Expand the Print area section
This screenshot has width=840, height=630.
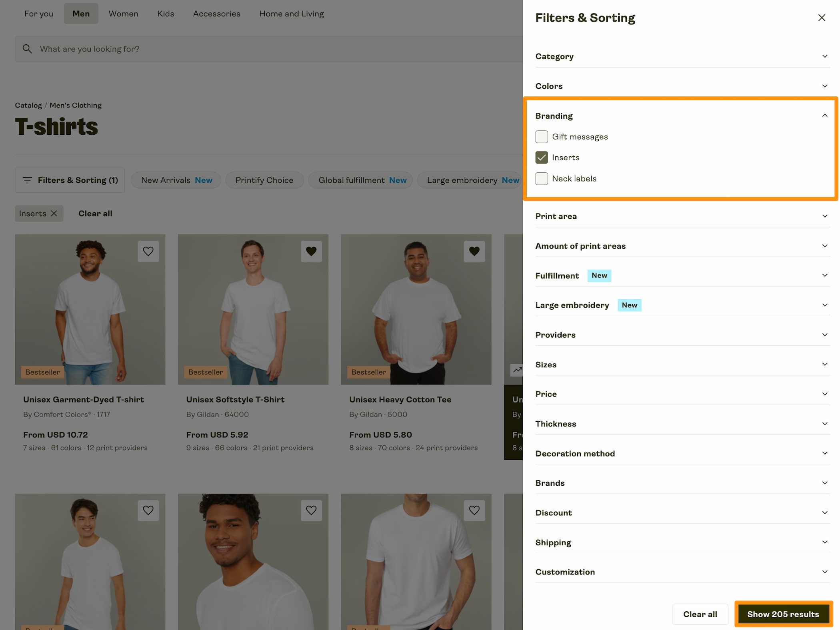coord(683,216)
